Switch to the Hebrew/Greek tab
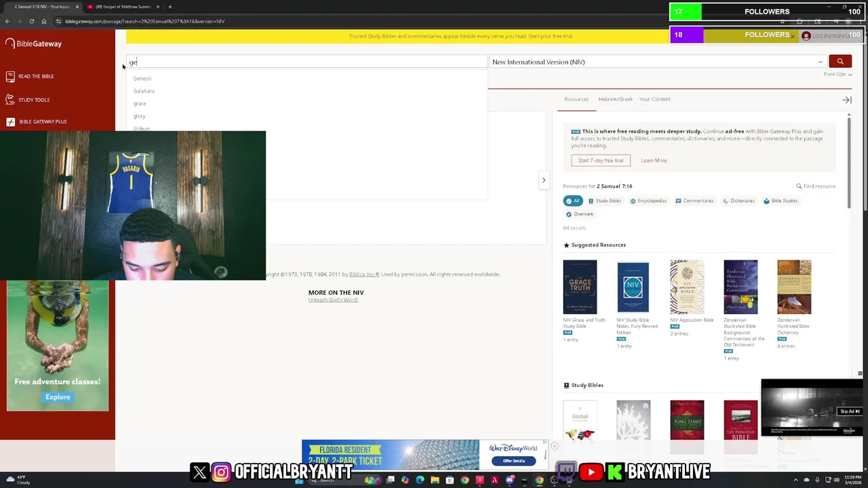Viewport: 868px width, 488px height. (x=615, y=99)
